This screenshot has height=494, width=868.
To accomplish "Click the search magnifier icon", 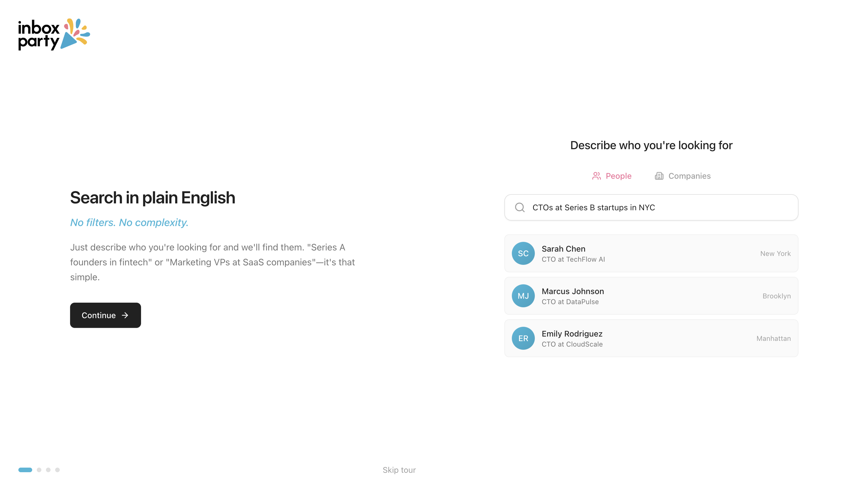I will 520,207.
